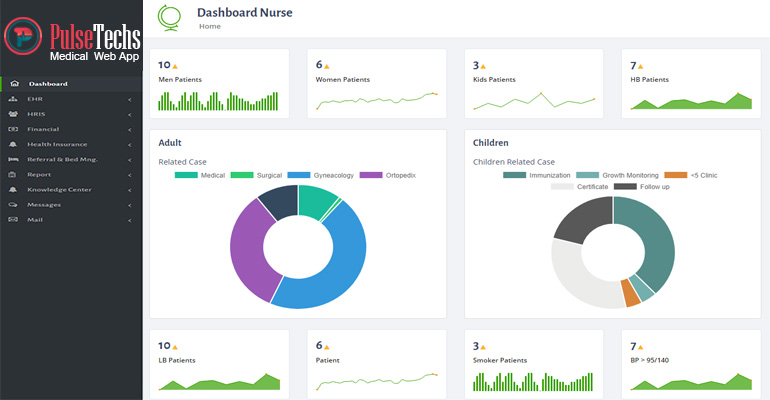This screenshot has height=400, width=770.
Task: Click the Messages chat icon
Action: coord(13,205)
